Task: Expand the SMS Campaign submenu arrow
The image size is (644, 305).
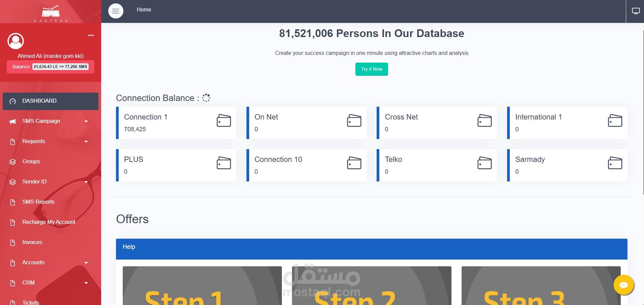Action: tap(86, 122)
